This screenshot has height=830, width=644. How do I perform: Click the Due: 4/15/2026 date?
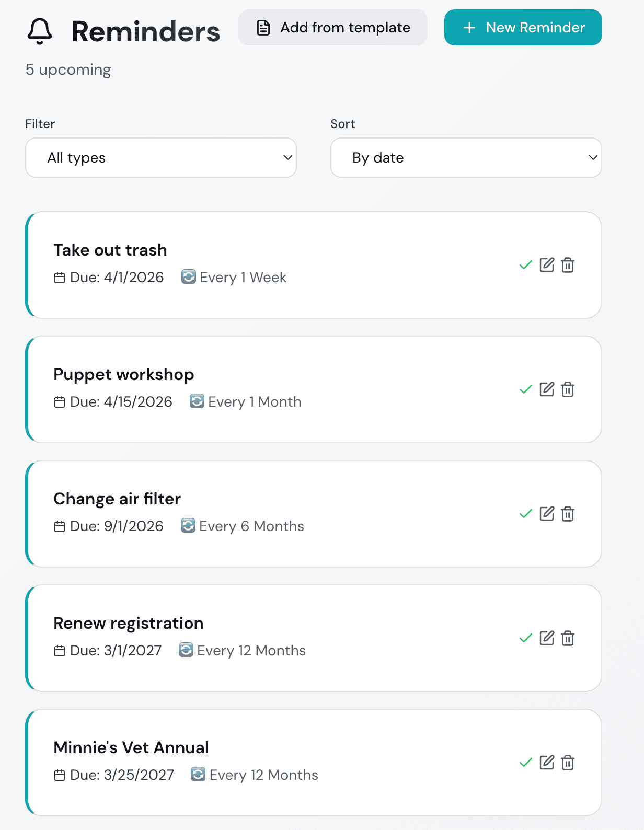(121, 402)
